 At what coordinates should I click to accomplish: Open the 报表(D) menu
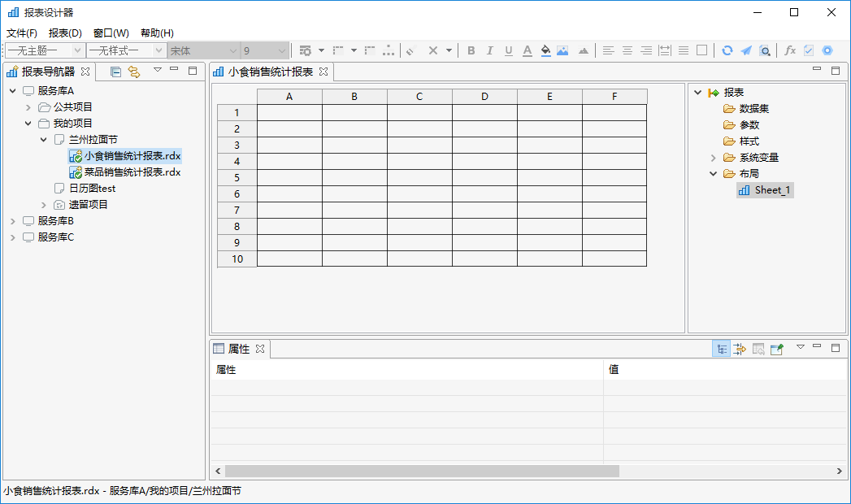click(x=65, y=33)
